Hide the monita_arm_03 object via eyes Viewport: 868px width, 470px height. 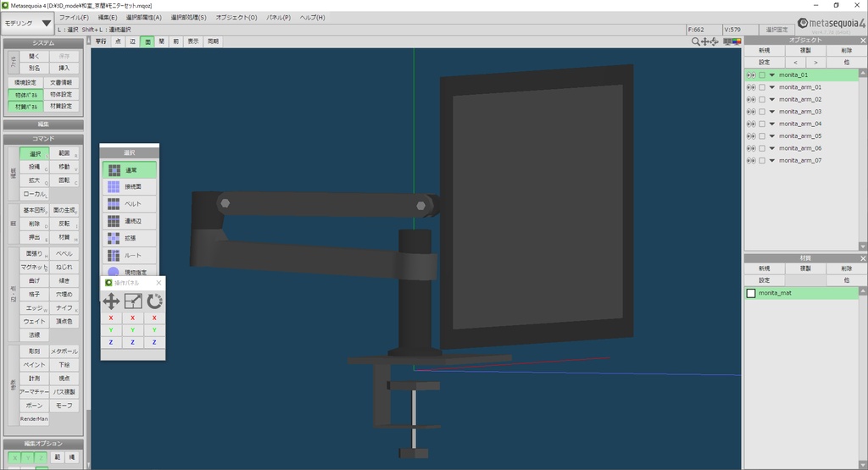[751, 112]
